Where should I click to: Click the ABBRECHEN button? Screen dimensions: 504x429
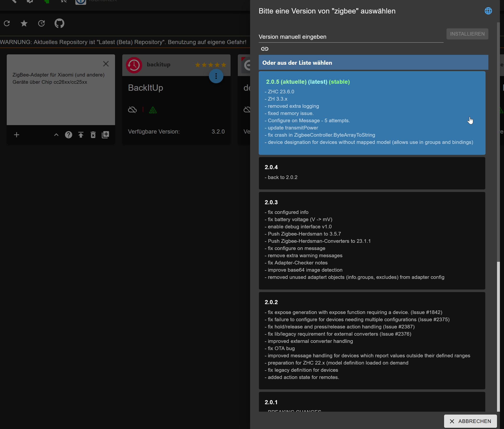point(470,421)
